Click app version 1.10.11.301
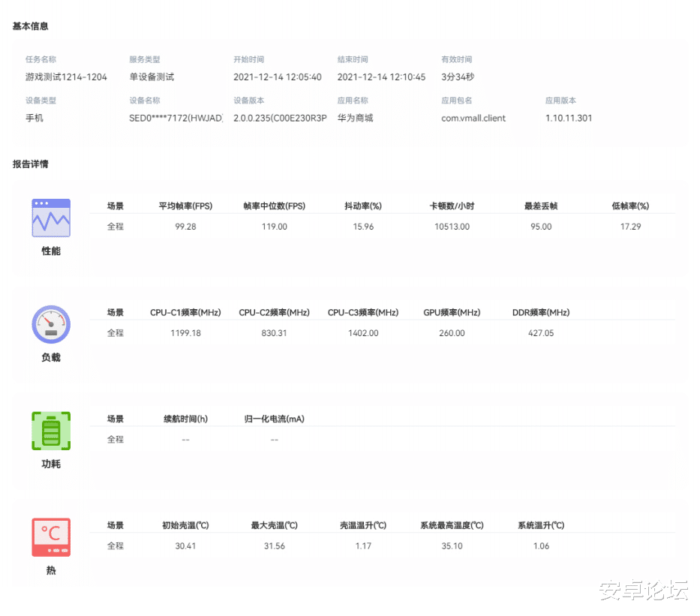The height and width of the screenshot is (616, 700). click(x=568, y=118)
